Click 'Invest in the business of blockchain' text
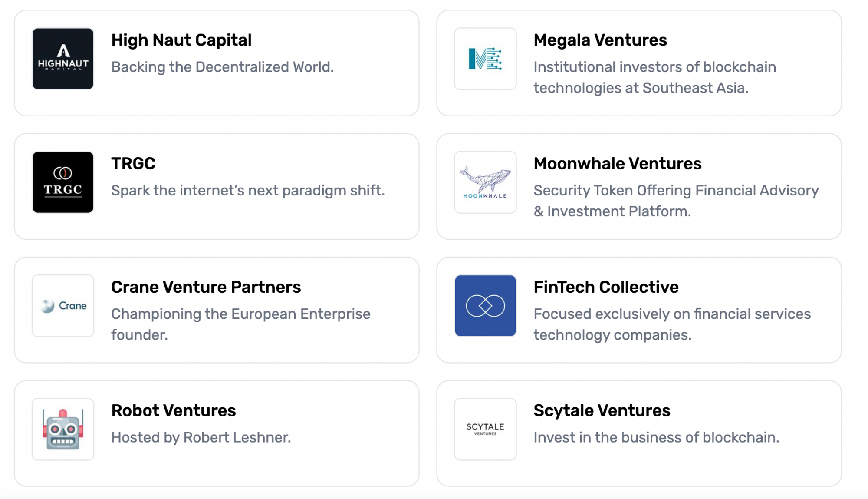The image size is (868, 499). [x=656, y=437]
